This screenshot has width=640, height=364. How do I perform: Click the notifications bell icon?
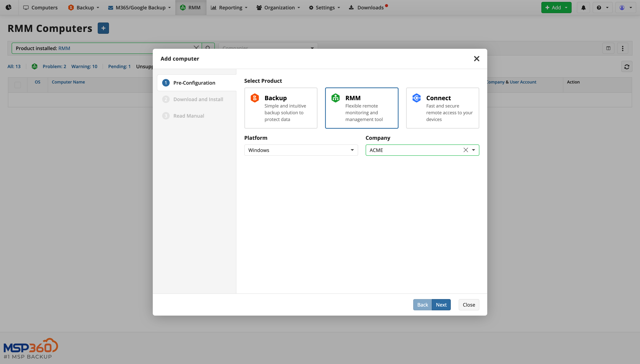[x=583, y=8]
